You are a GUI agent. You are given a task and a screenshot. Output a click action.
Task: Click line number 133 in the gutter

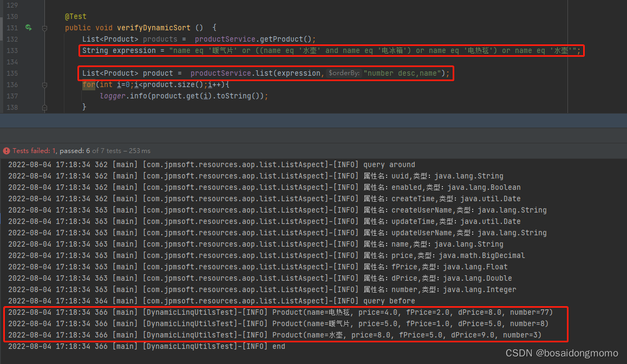point(12,51)
